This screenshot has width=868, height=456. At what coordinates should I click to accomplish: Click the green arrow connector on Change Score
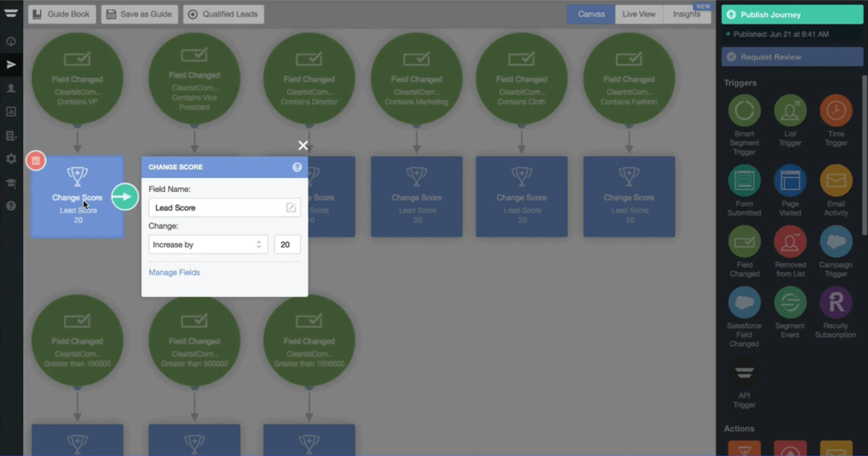pos(125,197)
